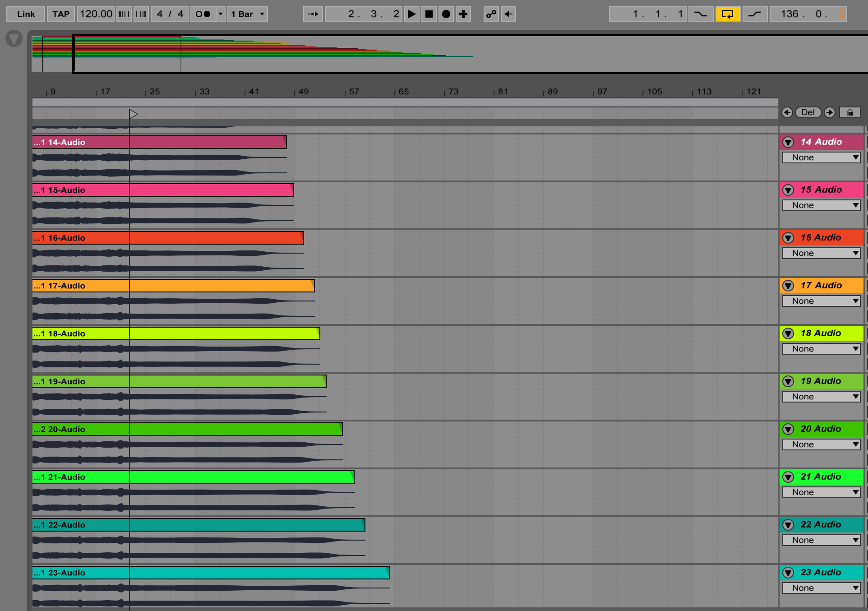868x611 pixels.
Task: Click the Del locator button
Action: pos(808,112)
